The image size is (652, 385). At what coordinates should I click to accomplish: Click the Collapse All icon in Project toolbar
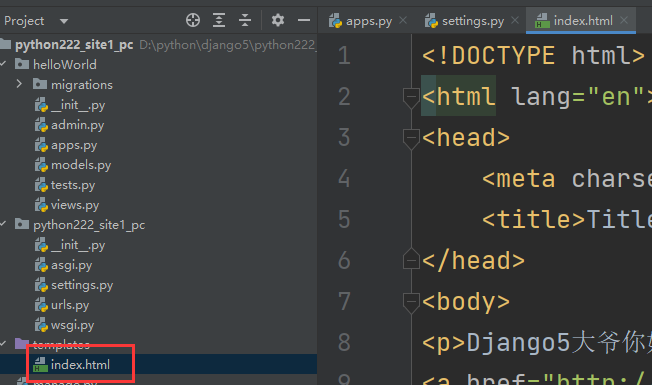tap(245, 20)
